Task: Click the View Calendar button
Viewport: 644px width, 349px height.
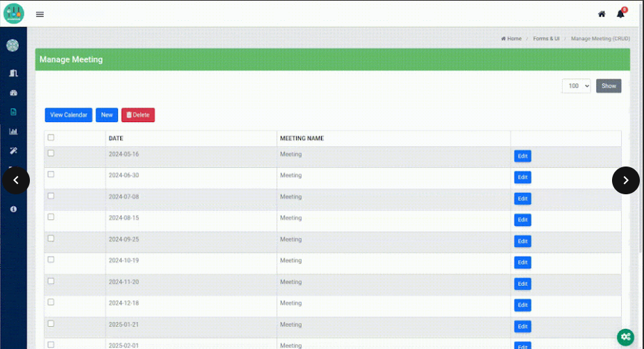Action: coord(68,115)
